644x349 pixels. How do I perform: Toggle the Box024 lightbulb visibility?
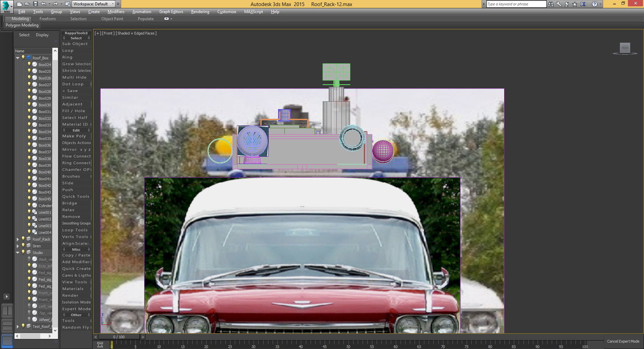tap(29, 64)
